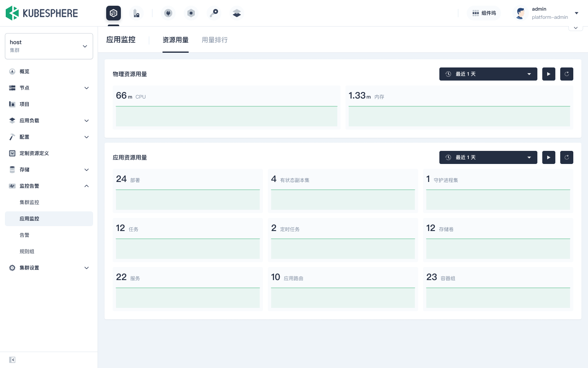This screenshot has height=368, width=588.
Task: Click the key icon in top navigation
Action: (x=214, y=13)
